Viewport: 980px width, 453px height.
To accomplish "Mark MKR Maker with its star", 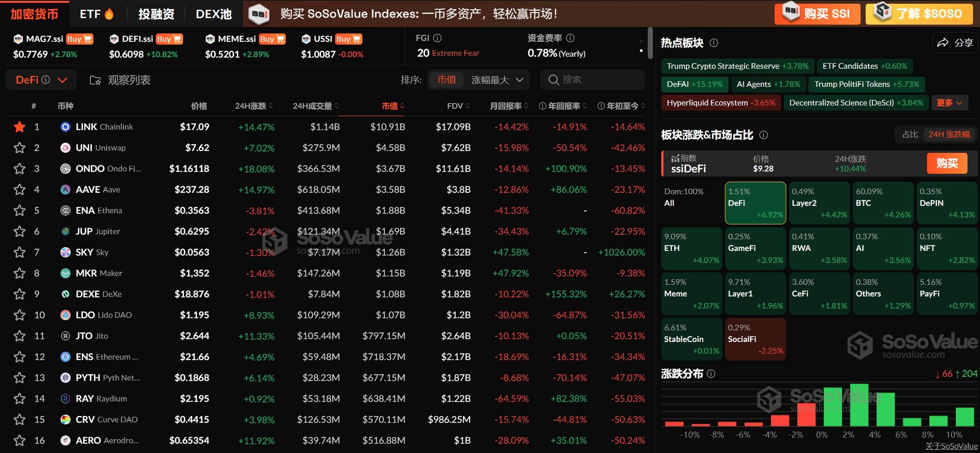I will (20, 273).
